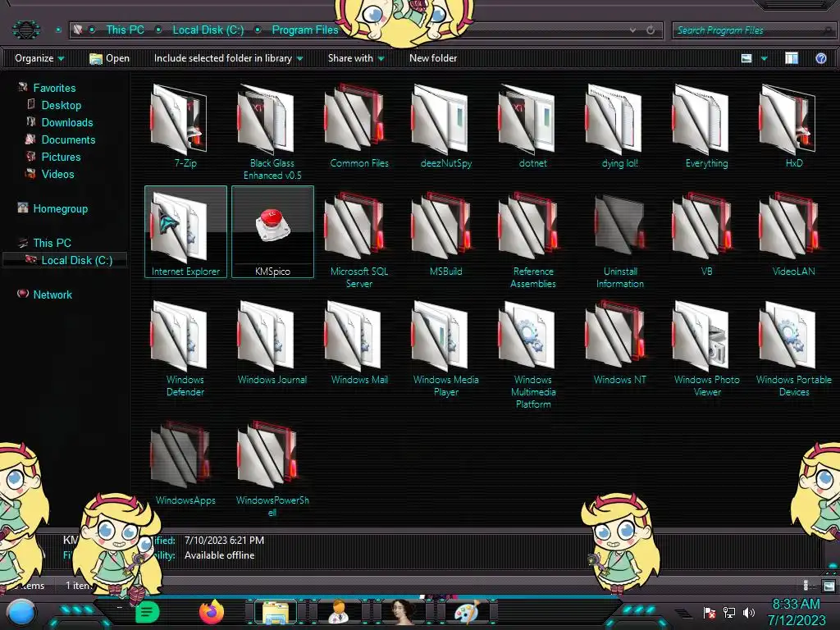Open Downloads in navigation pane

coord(67,122)
